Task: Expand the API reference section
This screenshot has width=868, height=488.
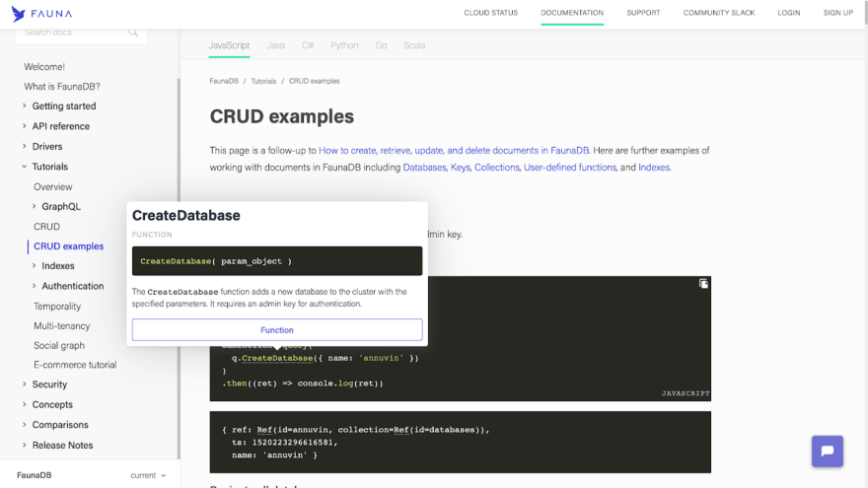Action: (25, 126)
